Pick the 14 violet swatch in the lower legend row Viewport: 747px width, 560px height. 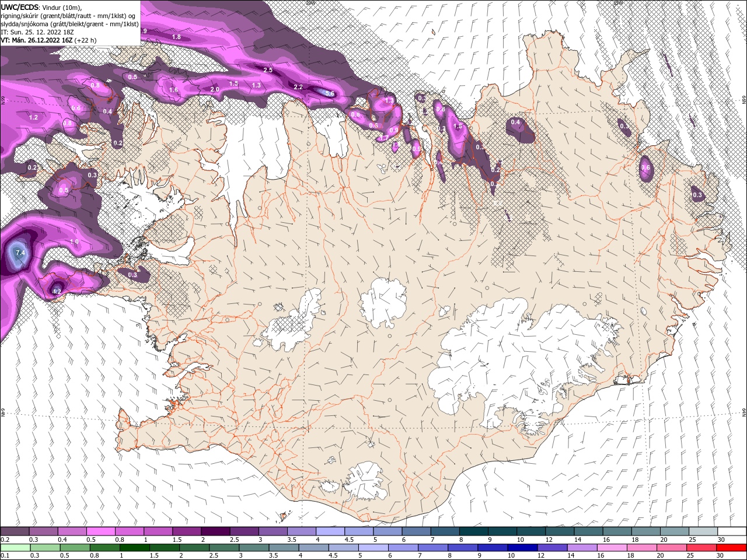(x=582, y=547)
